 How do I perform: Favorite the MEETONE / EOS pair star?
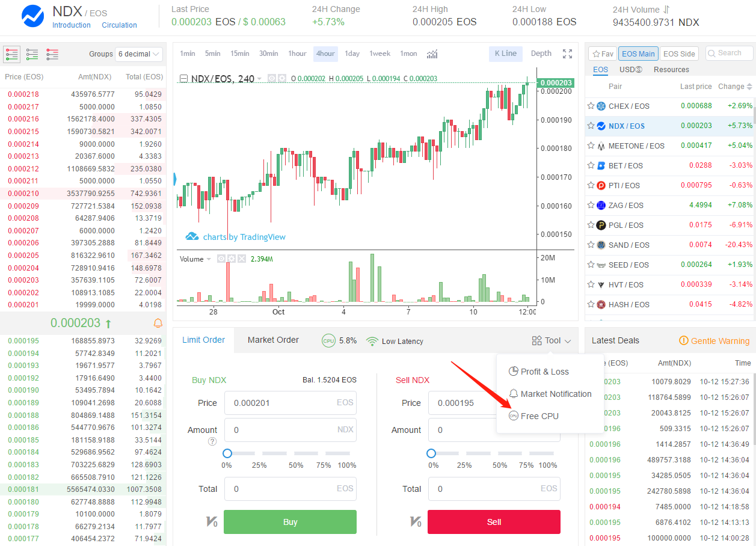591,146
